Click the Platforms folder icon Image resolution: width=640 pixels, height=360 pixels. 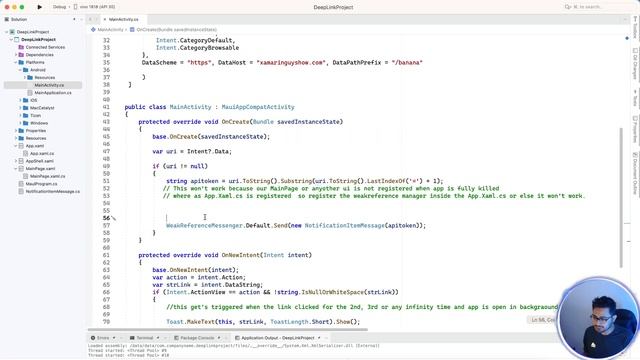(x=21, y=62)
